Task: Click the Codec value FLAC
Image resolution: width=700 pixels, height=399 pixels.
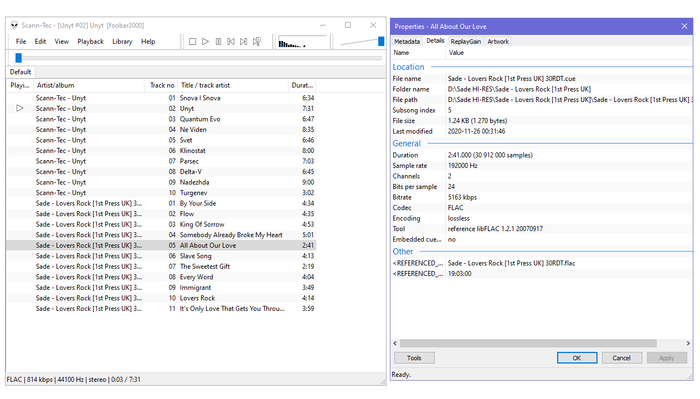Action: [455, 208]
